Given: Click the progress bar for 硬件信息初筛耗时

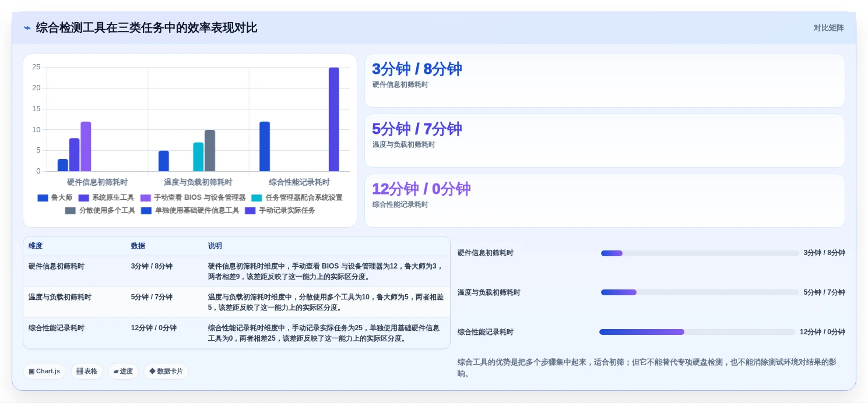Looking at the screenshot, I should 700,253.
